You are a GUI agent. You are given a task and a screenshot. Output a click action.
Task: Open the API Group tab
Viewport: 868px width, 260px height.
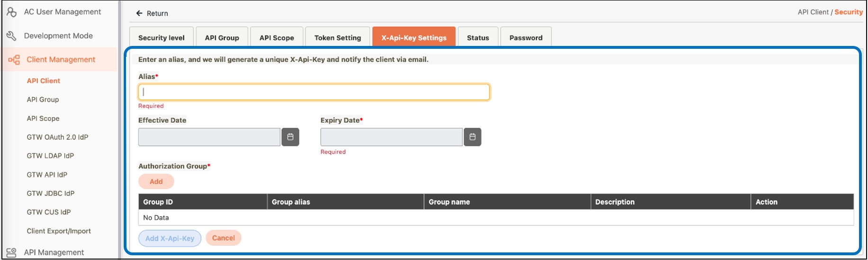[222, 37]
